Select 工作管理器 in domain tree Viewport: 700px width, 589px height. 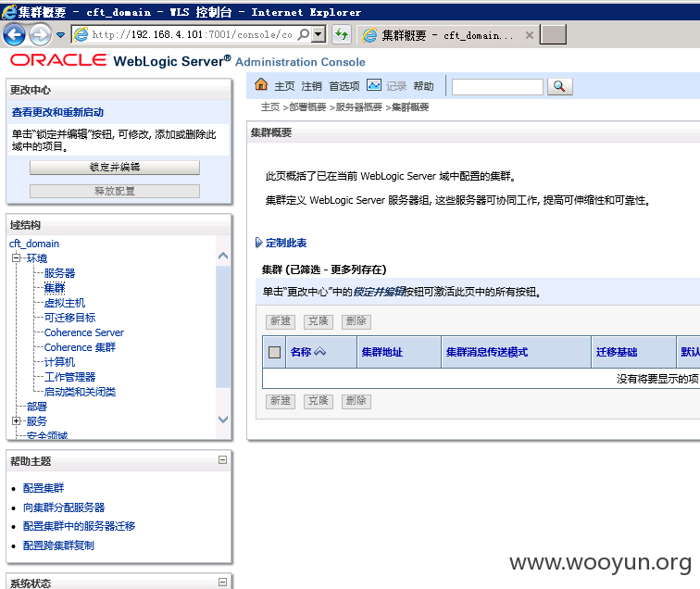69,377
